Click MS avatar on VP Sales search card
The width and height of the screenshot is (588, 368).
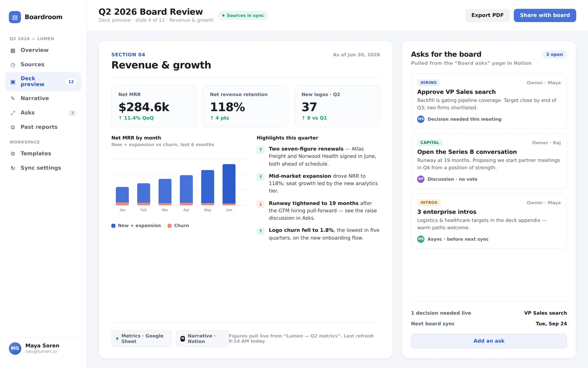coord(421,119)
